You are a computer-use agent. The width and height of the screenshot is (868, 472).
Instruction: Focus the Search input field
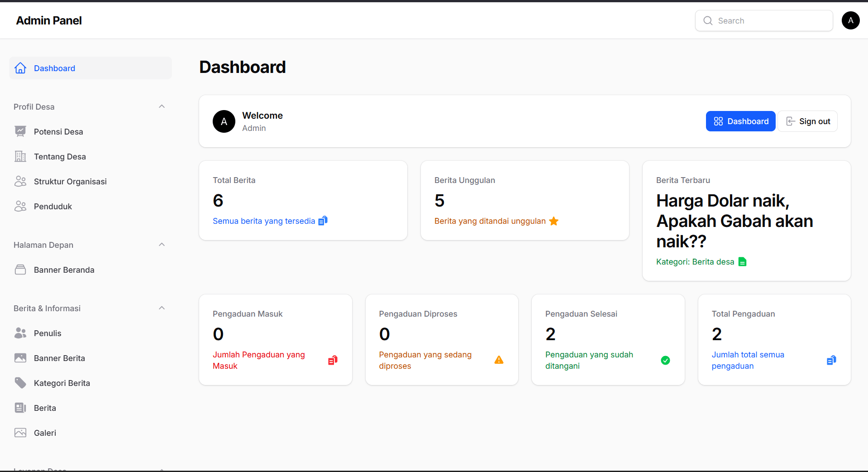point(764,21)
